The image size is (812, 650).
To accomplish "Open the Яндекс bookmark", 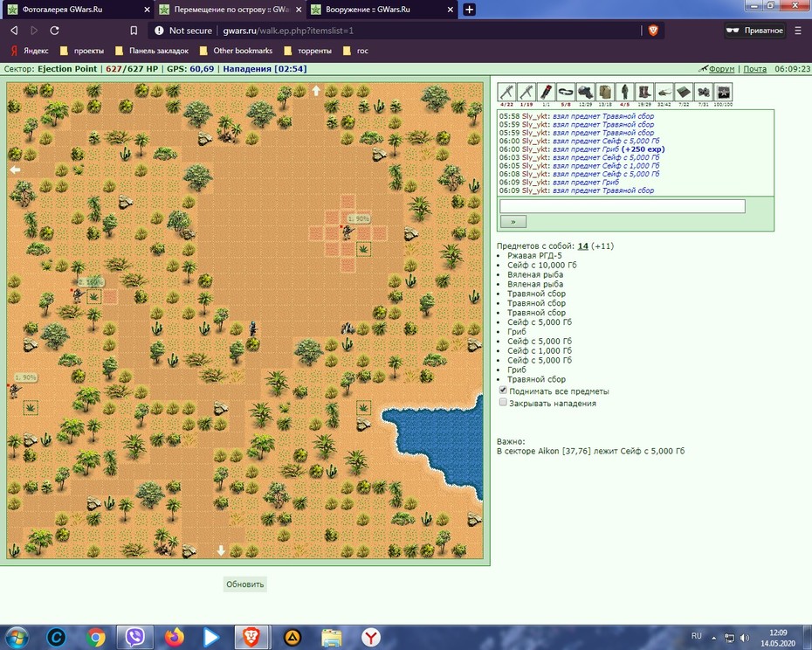I will (30, 51).
